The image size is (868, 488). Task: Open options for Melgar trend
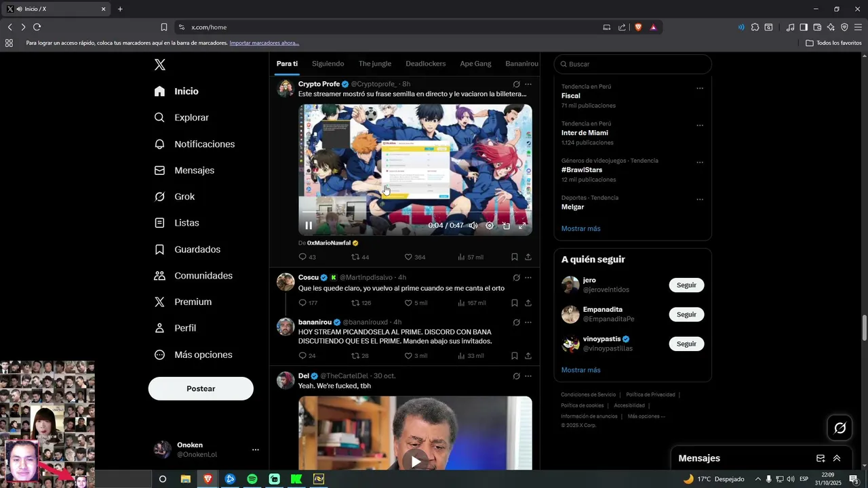click(x=700, y=199)
